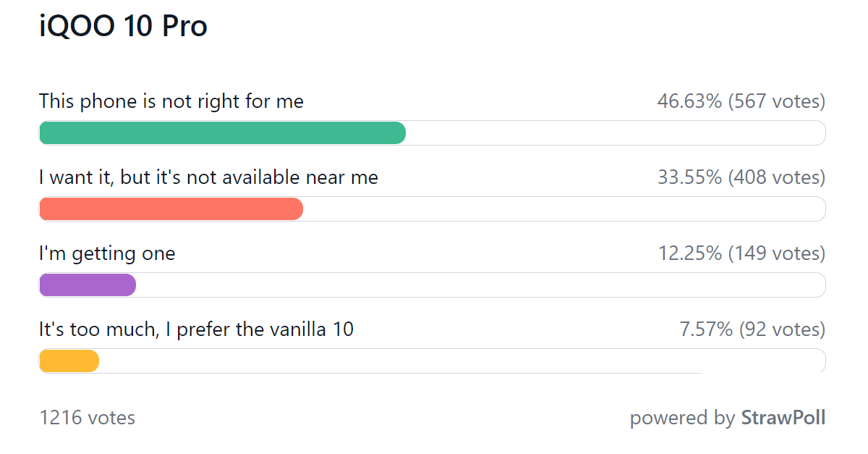Open the StrawPoll link
This screenshot has width=868, height=454.
pyautogui.click(x=783, y=418)
